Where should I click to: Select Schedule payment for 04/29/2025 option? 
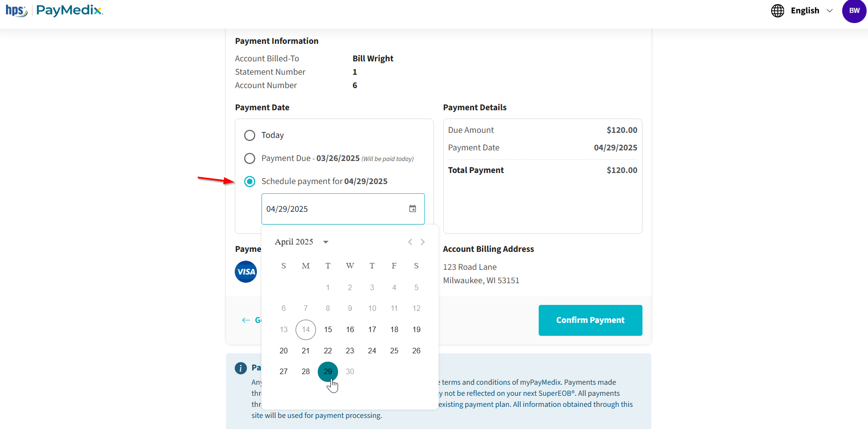pyautogui.click(x=250, y=181)
